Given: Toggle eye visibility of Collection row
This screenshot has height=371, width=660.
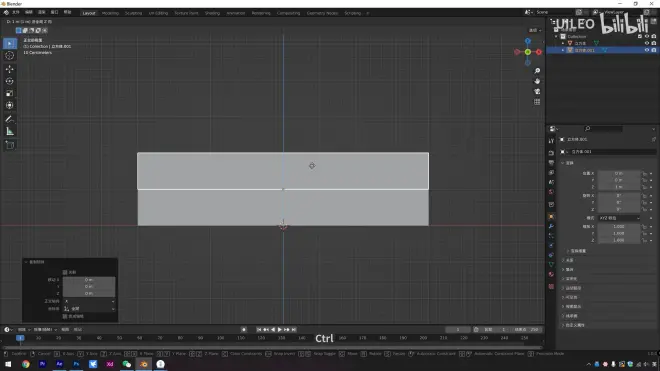Looking at the screenshot, I should [x=647, y=37].
